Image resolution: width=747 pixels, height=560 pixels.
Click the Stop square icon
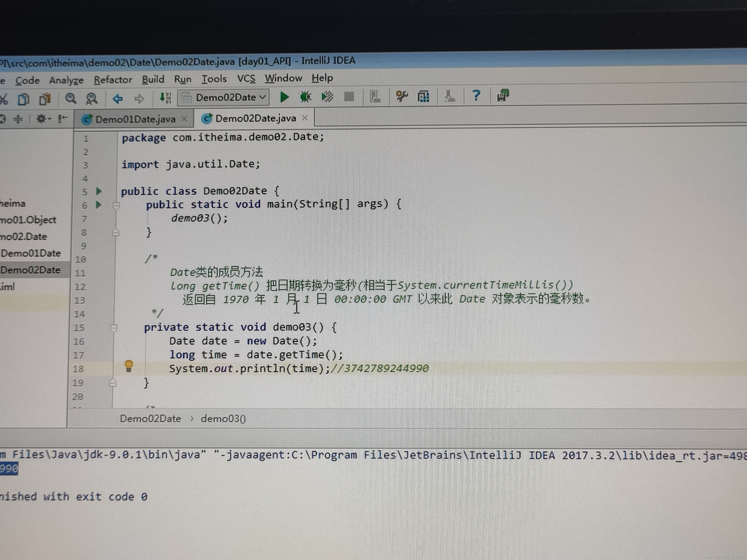point(349,97)
